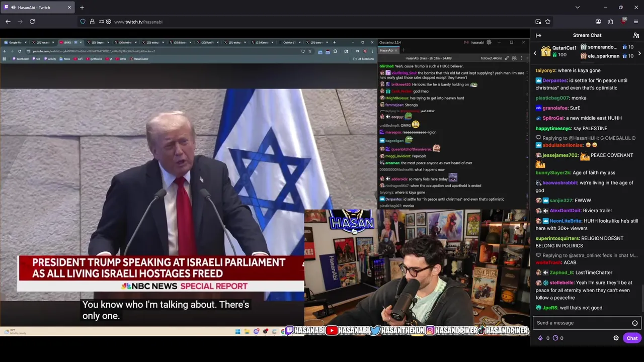Open uBlock Origin extension with 35 badge

click(x=623, y=21)
